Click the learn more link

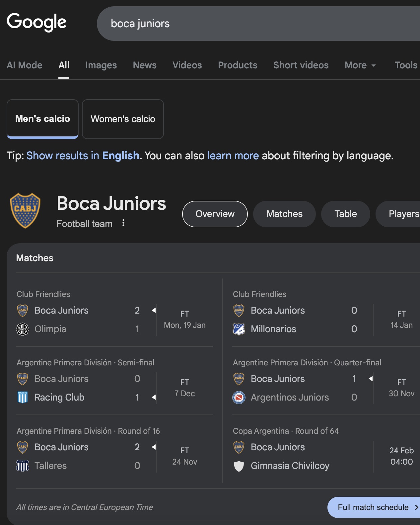(x=233, y=156)
